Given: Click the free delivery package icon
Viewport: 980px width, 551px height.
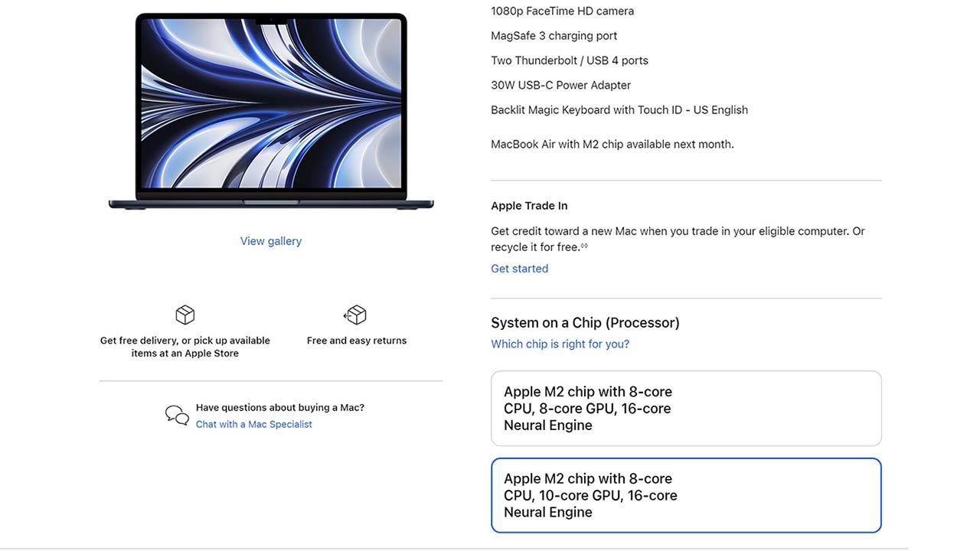Looking at the screenshot, I should tap(185, 315).
